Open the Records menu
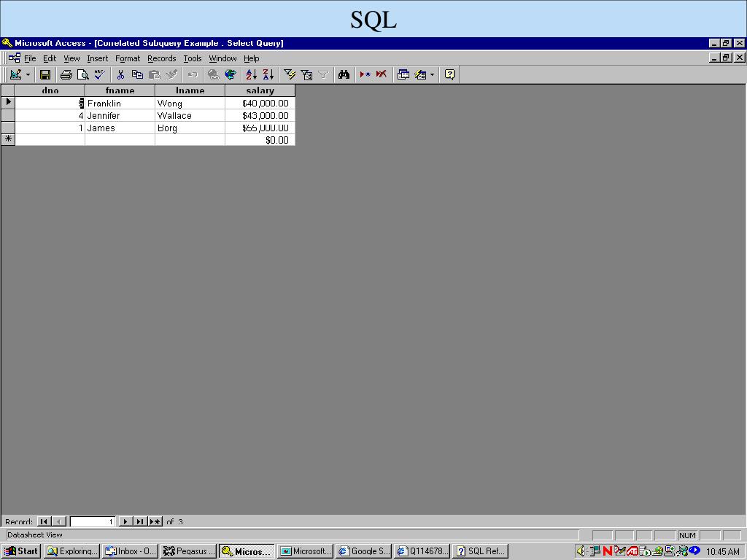The image size is (747, 560). point(161,58)
